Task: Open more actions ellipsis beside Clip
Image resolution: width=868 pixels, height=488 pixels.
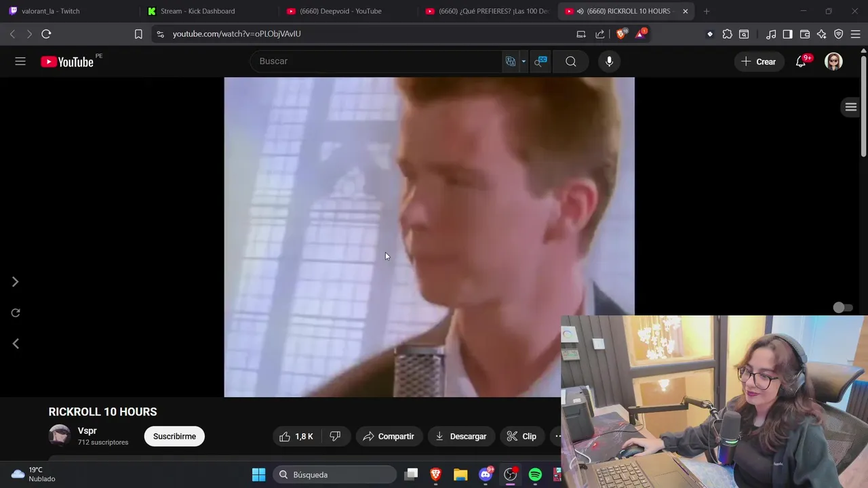Action: tap(557, 436)
